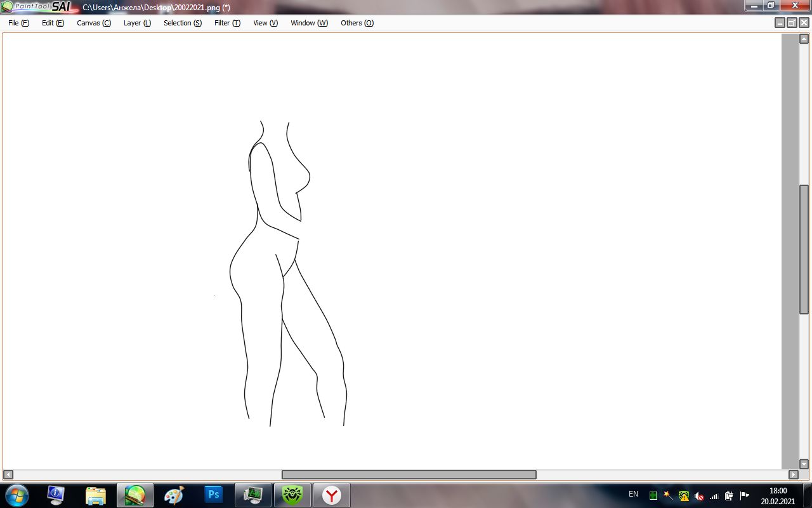Open the Canvas menu

pos(94,23)
